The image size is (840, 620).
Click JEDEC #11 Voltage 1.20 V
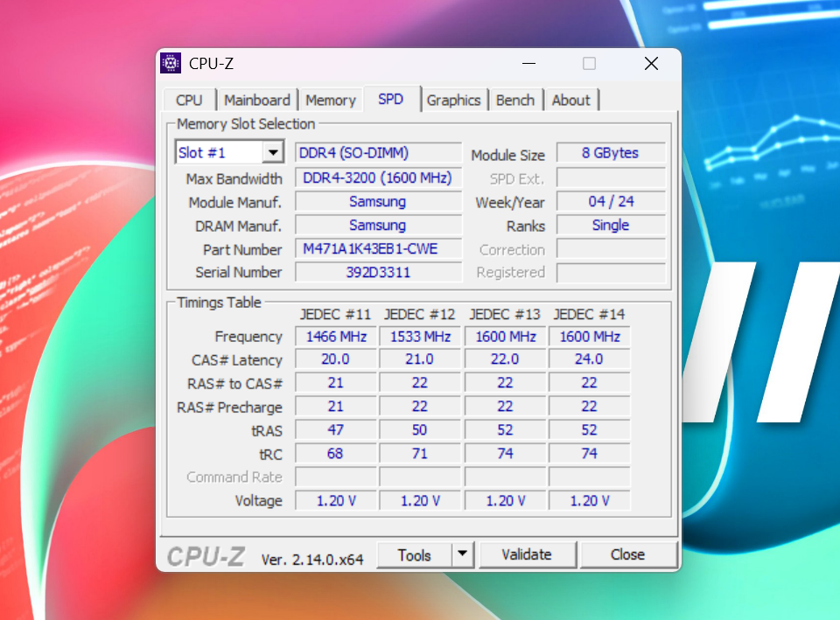(336, 500)
